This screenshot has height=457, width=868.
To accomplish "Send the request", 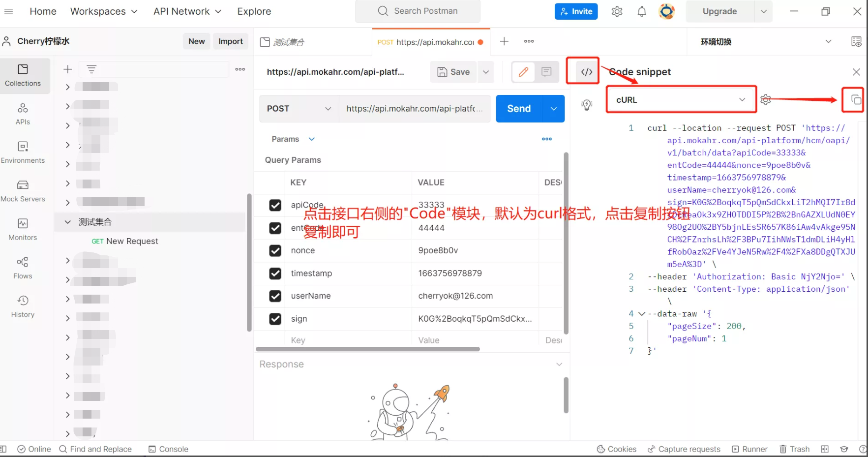I will 519,109.
